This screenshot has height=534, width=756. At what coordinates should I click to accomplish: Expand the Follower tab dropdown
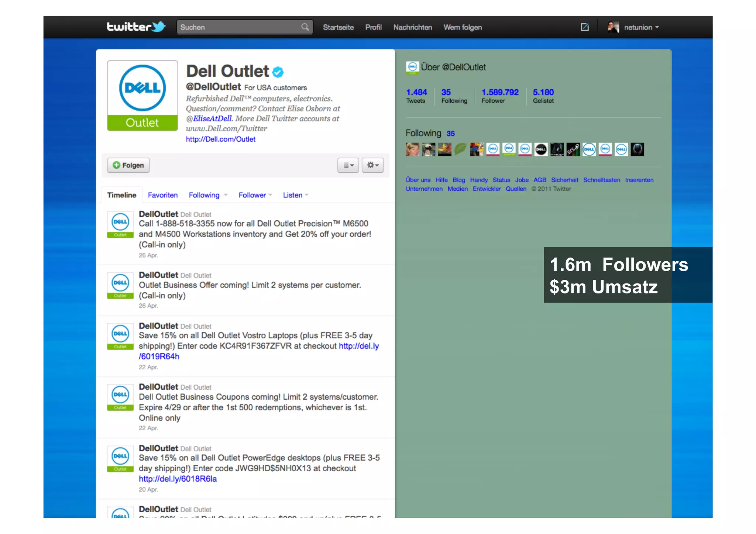pyautogui.click(x=270, y=195)
